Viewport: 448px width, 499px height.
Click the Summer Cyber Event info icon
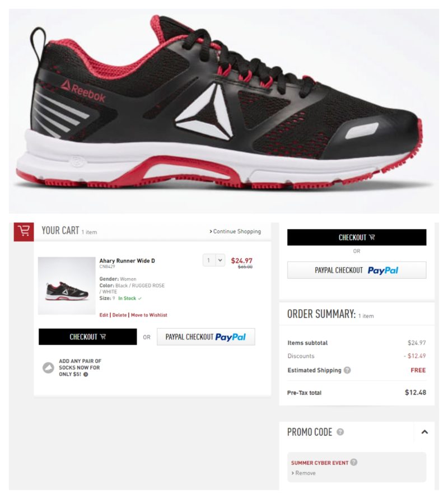(x=353, y=462)
